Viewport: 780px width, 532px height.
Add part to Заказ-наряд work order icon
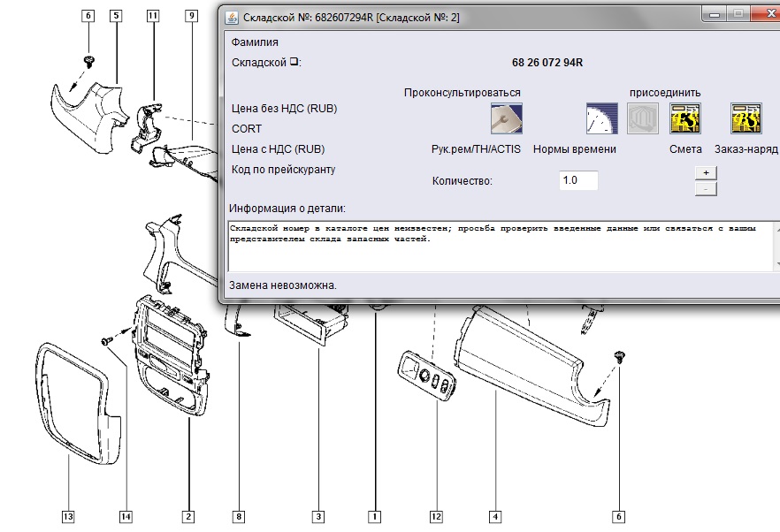click(x=746, y=118)
